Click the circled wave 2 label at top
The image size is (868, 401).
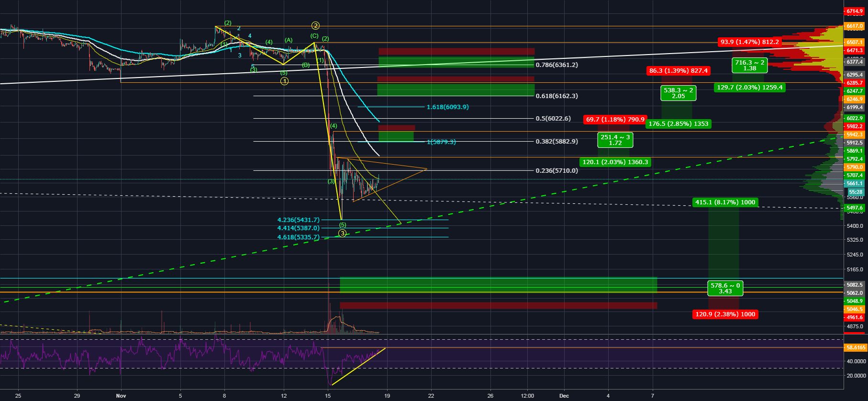click(x=315, y=26)
